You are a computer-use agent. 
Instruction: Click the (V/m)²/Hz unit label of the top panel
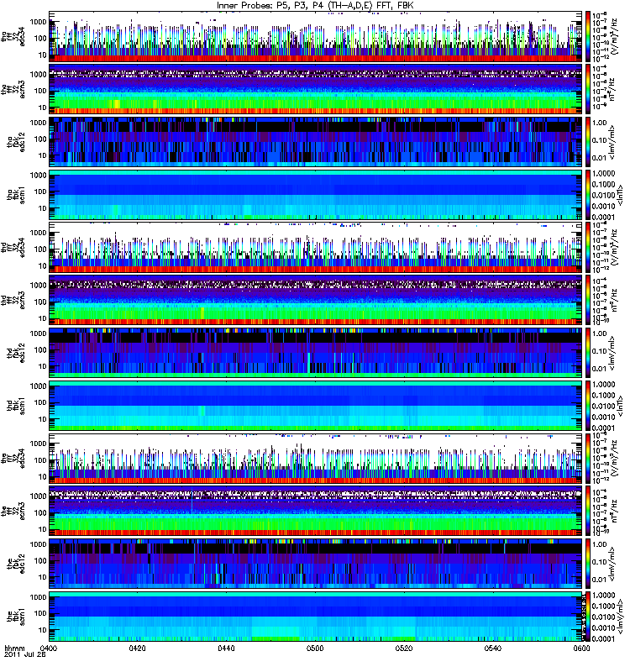click(614, 36)
